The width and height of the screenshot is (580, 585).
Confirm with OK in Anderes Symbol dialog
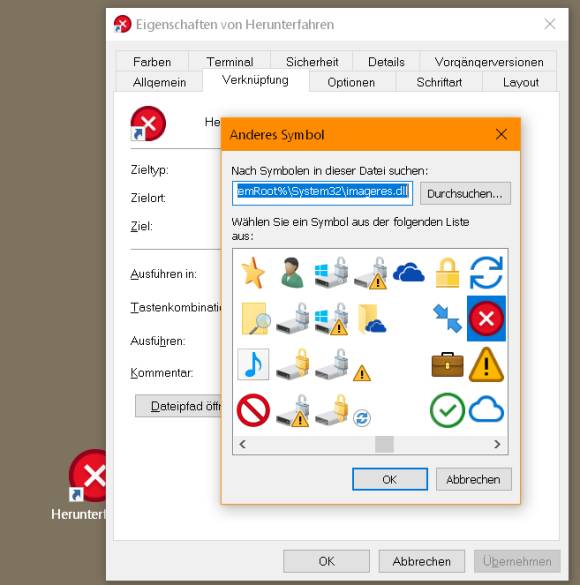(x=390, y=479)
